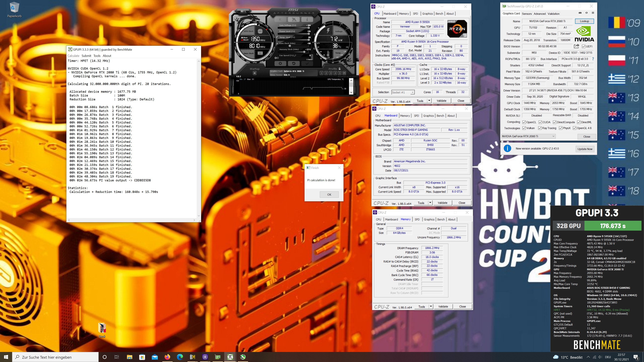Open the GPU-Z hamburger menu
644x362 pixels.
pos(593,13)
